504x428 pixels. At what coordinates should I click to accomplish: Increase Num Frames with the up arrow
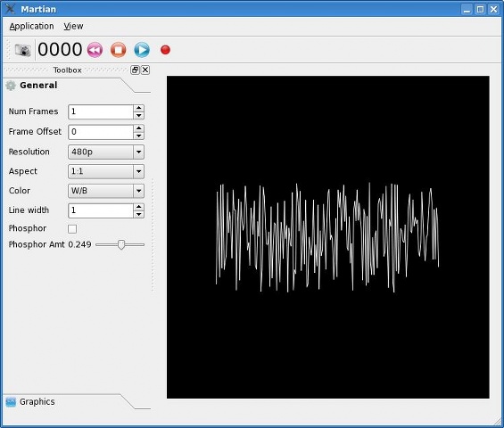click(x=138, y=108)
